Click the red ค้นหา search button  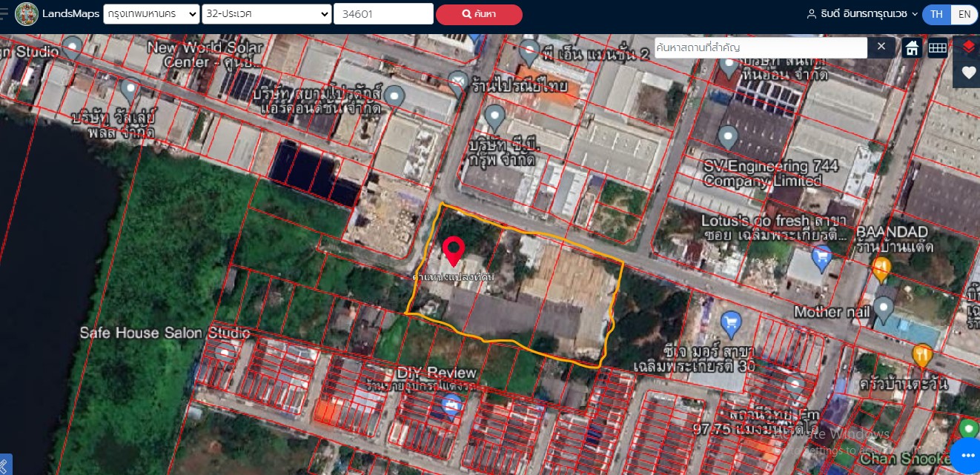click(479, 14)
